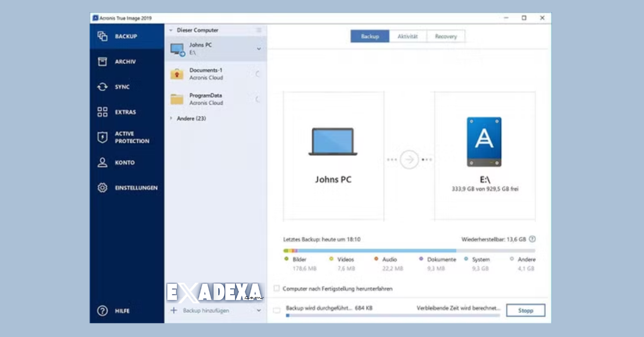Select Active Protection in the sidebar
This screenshot has height=337, width=644.
click(x=102, y=137)
